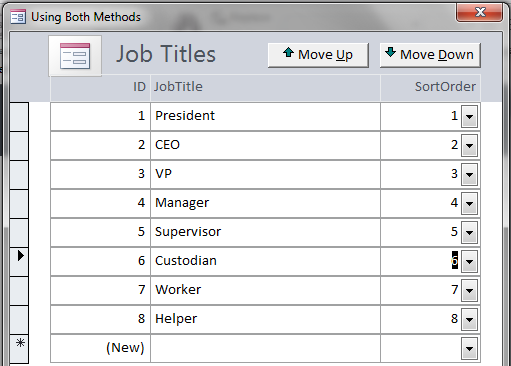Click the Move Up button
The image size is (511, 366).
(318, 55)
